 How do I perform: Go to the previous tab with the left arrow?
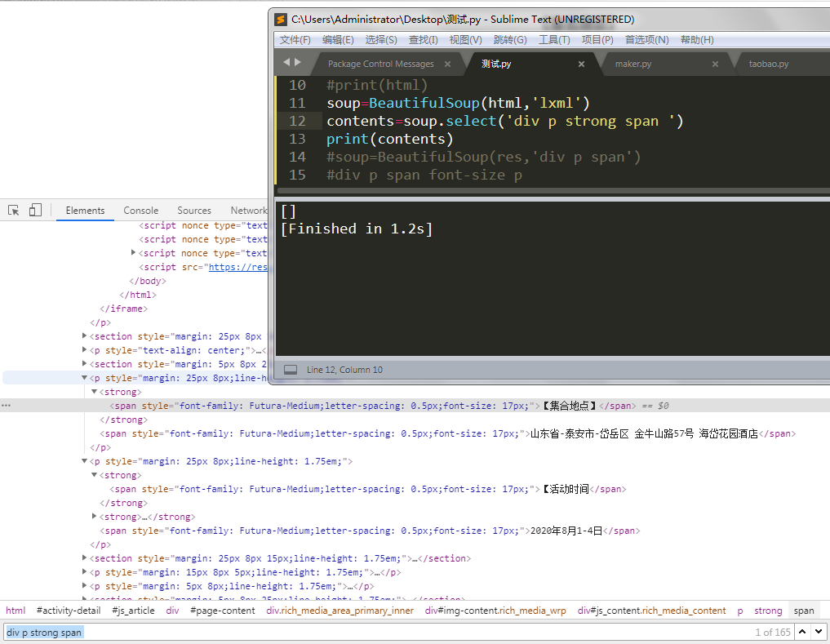286,63
